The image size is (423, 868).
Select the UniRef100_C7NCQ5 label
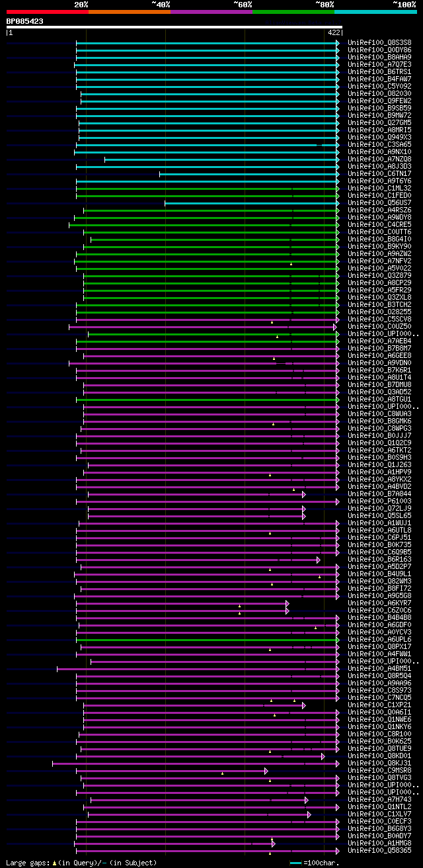point(379,697)
